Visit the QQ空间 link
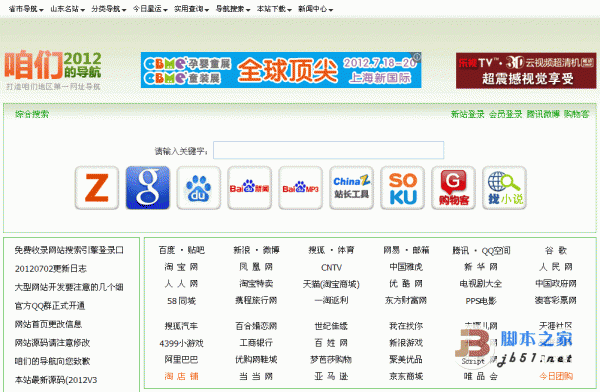The image size is (600, 392). [x=496, y=251]
